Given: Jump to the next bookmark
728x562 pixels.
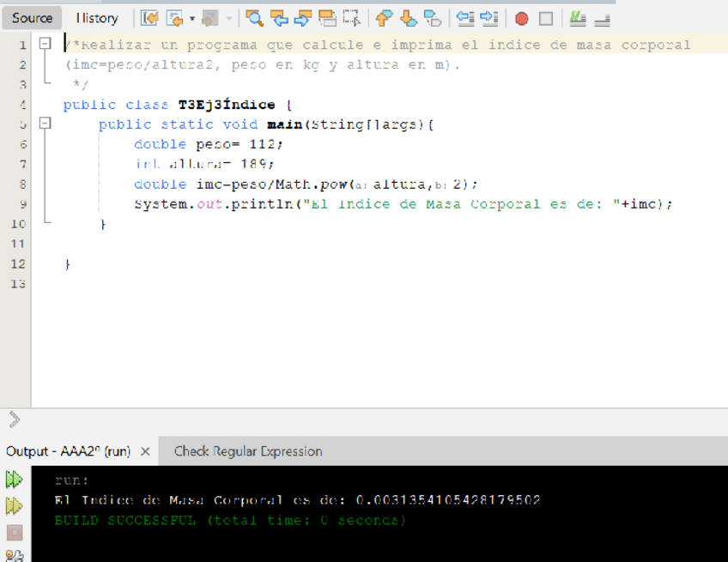Looking at the screenshot, I should pyautogui.click(x=409, y=18).
